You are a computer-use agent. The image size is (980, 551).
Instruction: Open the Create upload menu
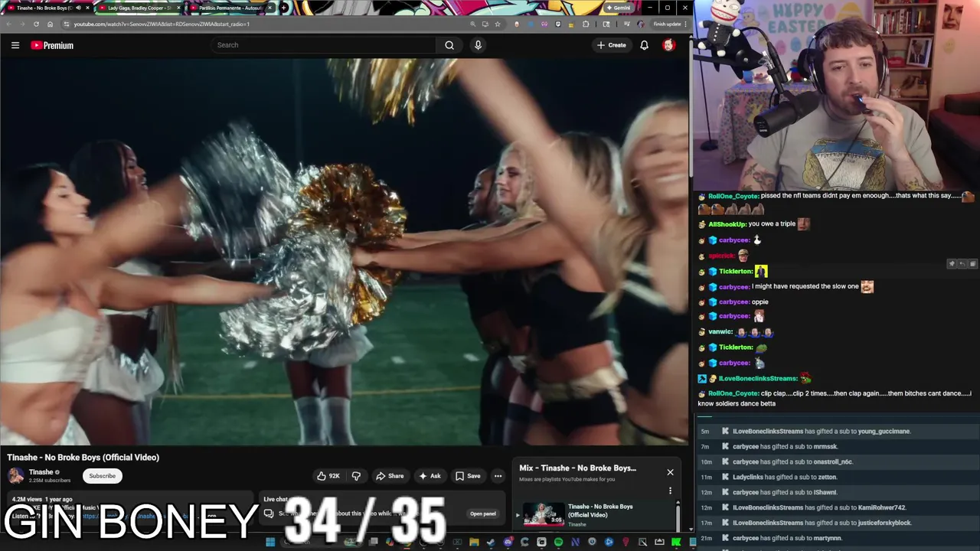(x=612, y=45)
